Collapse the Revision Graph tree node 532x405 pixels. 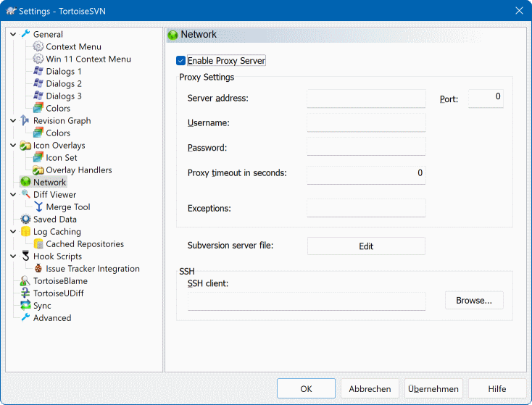[13, 120]
